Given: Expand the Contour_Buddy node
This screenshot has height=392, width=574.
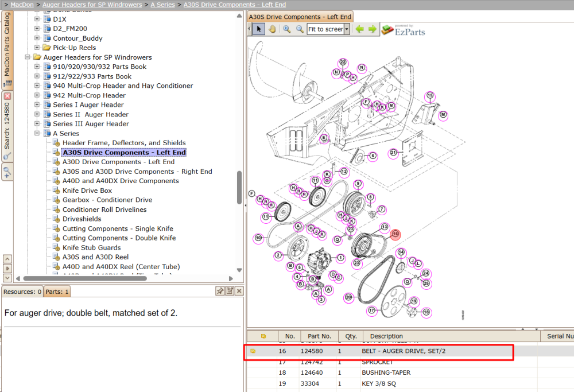Looking at the screenshot, I should (x=37, y=38).
